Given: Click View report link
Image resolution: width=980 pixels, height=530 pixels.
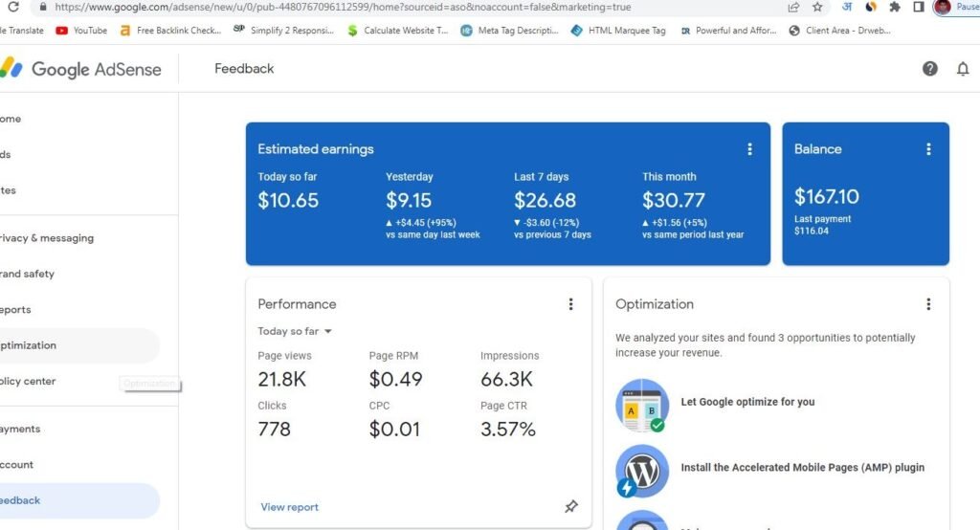Looking at the screenshot, I should (289, 507).
